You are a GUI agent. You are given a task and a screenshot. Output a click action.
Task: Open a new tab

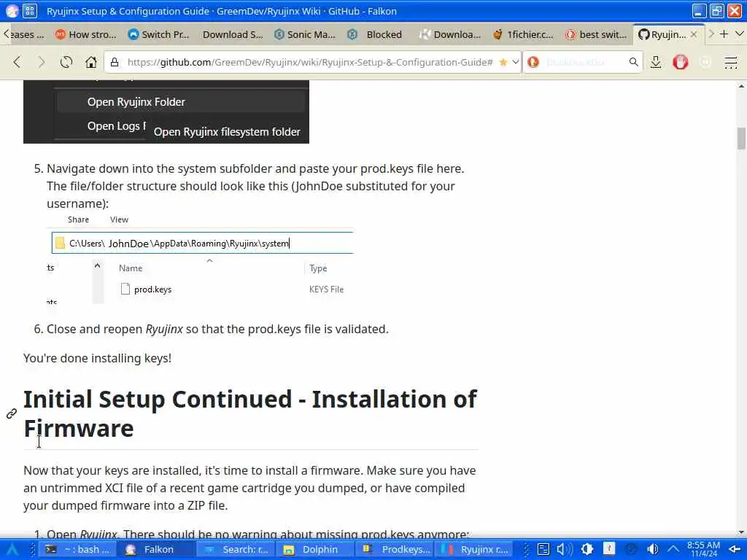pyautogui.click(x=724, y=34)
